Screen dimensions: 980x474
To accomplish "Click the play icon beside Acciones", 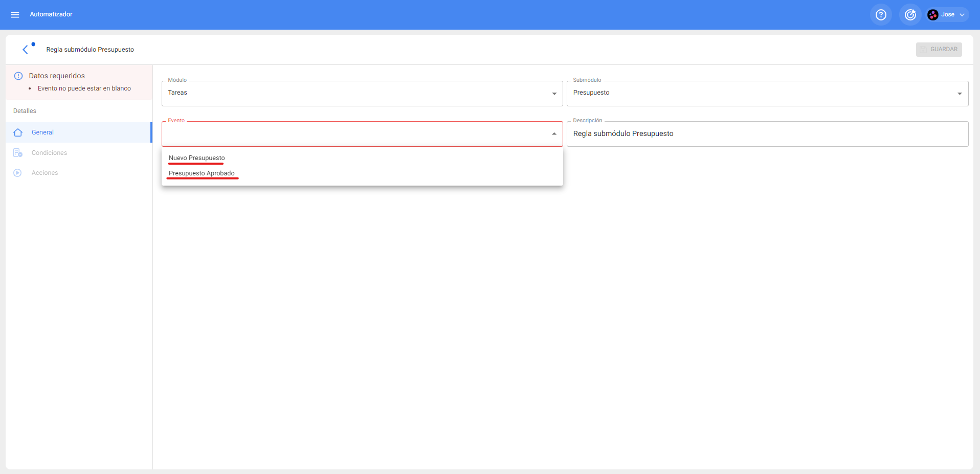I will click(18, 173).
